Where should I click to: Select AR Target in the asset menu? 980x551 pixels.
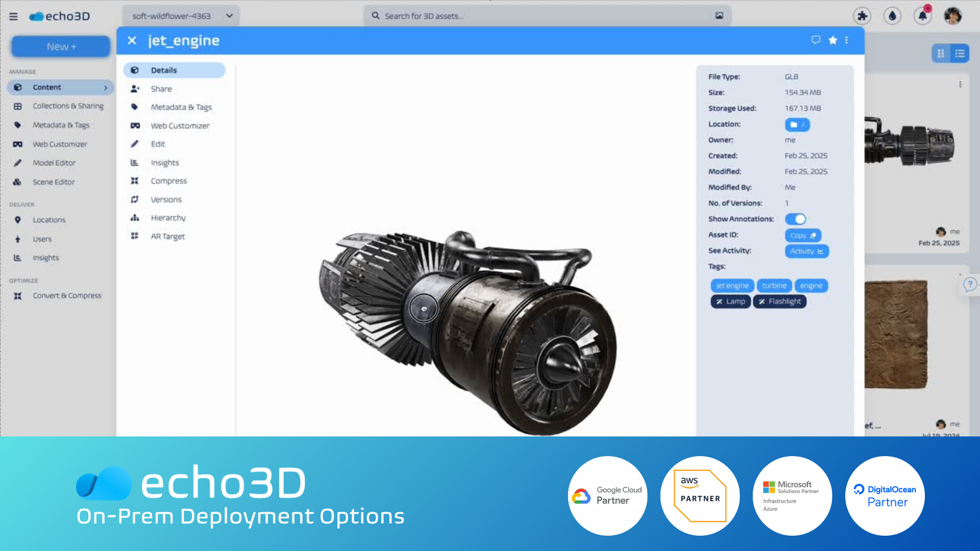pos(168,236)
